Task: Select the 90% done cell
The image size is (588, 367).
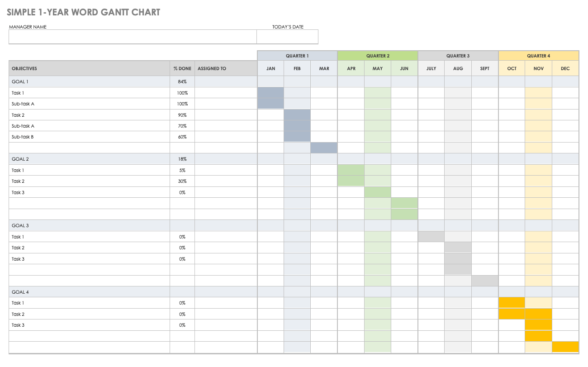Action: [x=182, y=115]
